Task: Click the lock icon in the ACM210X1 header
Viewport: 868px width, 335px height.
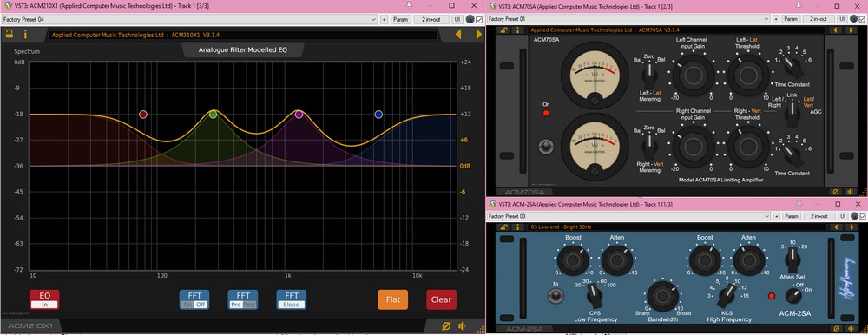Action: tap(10, 34)
